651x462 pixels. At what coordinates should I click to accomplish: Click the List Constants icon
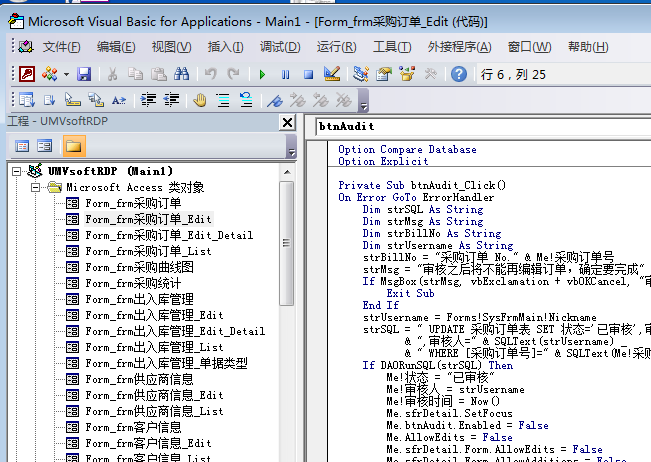coord(49,100)
